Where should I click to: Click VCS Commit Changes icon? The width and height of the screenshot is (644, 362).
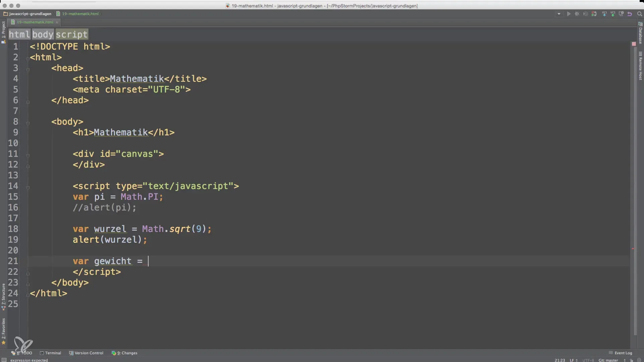coord(613,14)
